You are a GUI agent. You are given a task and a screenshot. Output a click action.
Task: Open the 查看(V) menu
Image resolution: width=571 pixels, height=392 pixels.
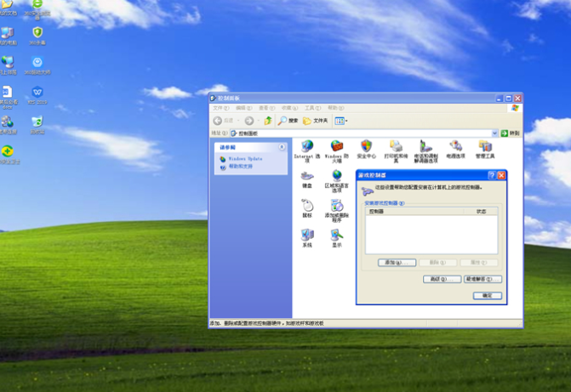pyautogui.click(x=266, y=108)
